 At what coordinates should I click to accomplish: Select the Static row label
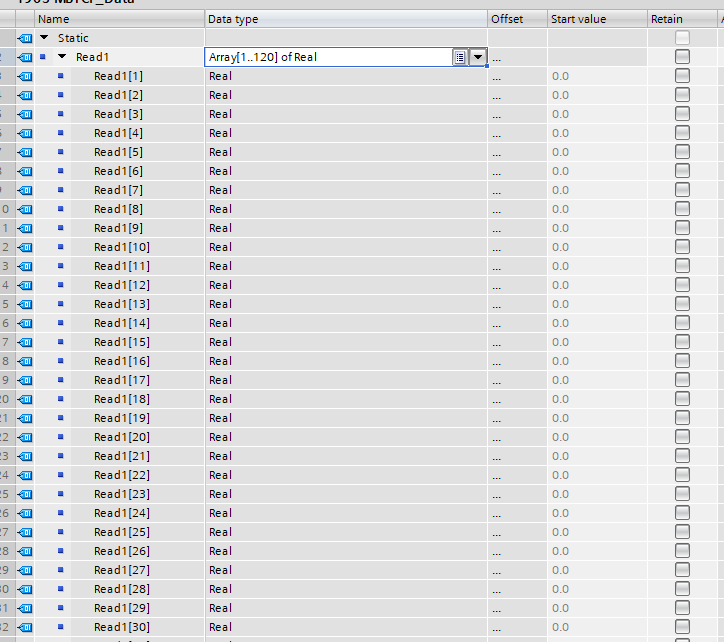pos(73,38)
